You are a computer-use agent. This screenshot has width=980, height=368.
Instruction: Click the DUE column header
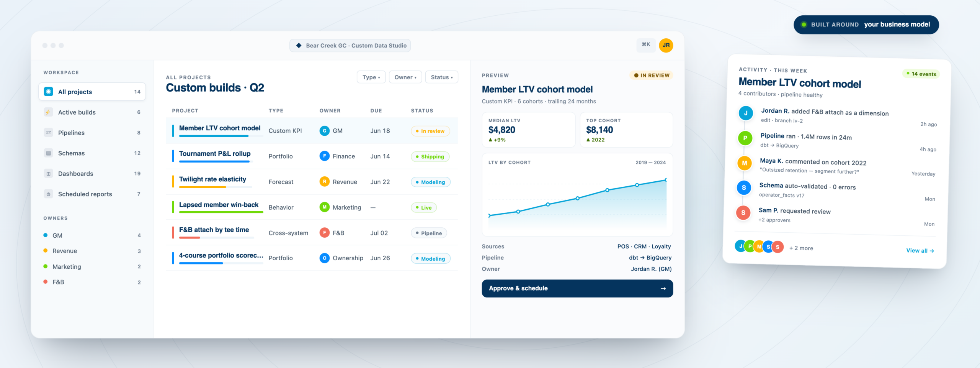pyautogui.click(x=376, y=110)
